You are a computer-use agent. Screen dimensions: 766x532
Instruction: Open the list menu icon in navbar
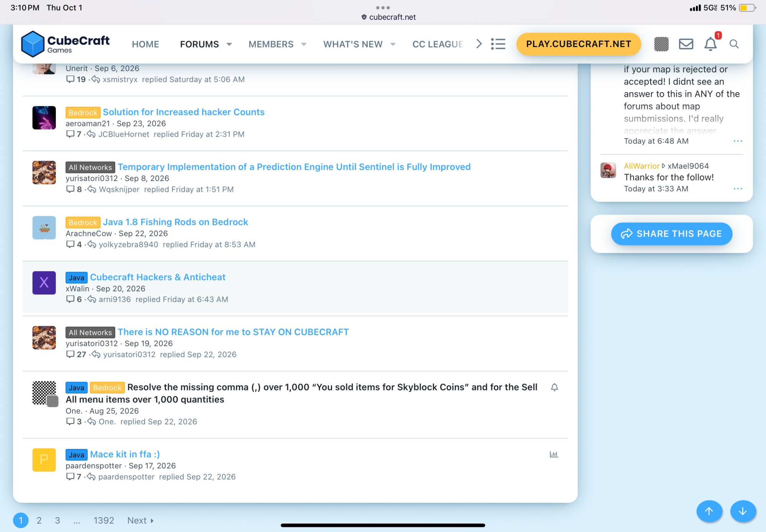click(x=498, y=44)
